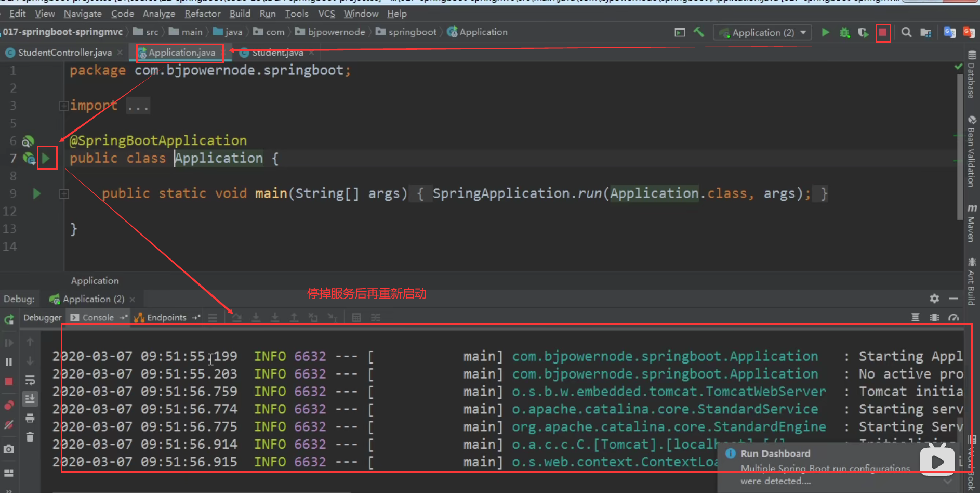
Task: Click springboot in the breadcrumb path
Action: [406, 32]
